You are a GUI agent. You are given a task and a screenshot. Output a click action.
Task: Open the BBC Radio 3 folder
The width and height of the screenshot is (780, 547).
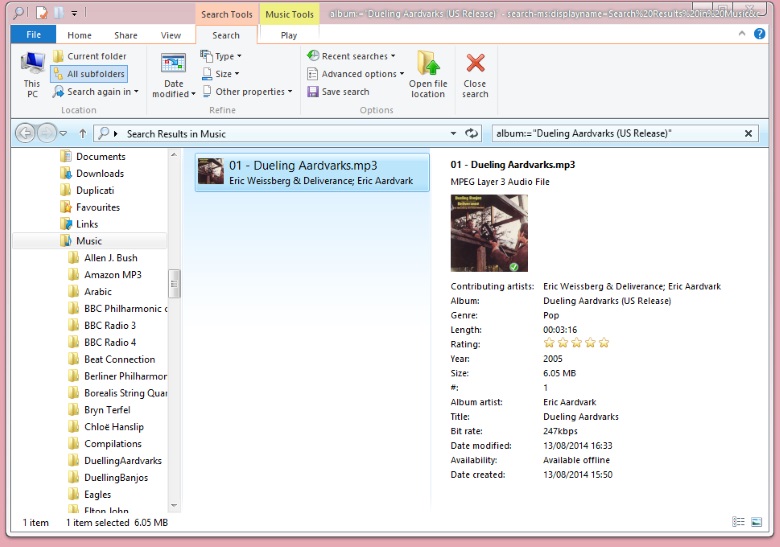click(102, 326)
